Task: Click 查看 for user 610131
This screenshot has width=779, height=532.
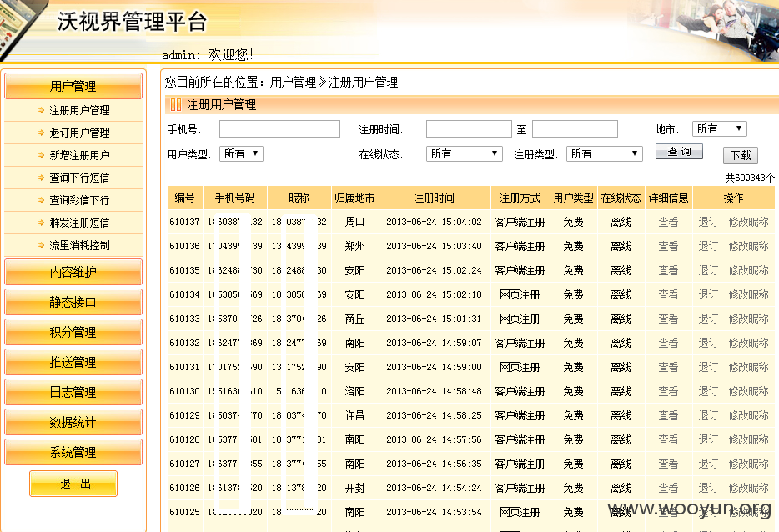Action: [668, 367]
